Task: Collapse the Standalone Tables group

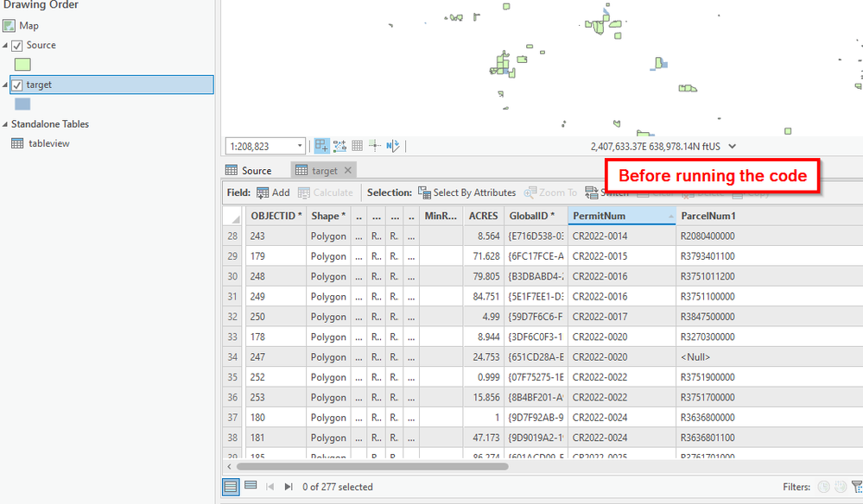Action: click(5, 124)
